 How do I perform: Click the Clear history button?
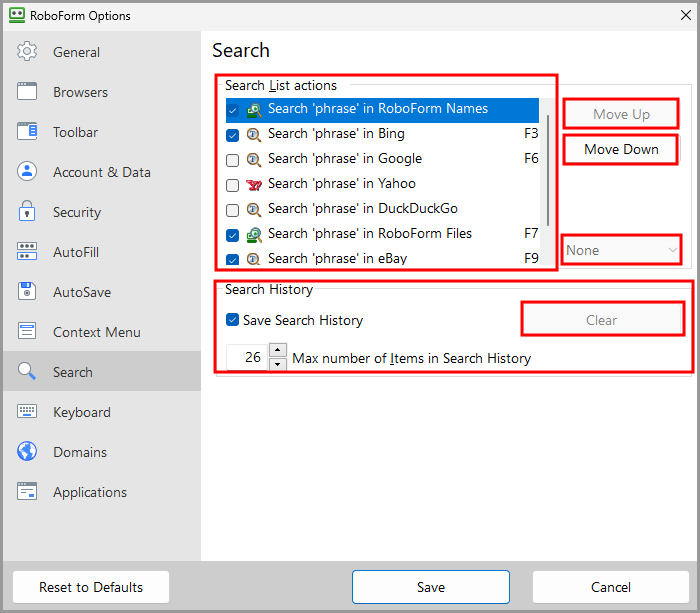[x=602, y=320]
